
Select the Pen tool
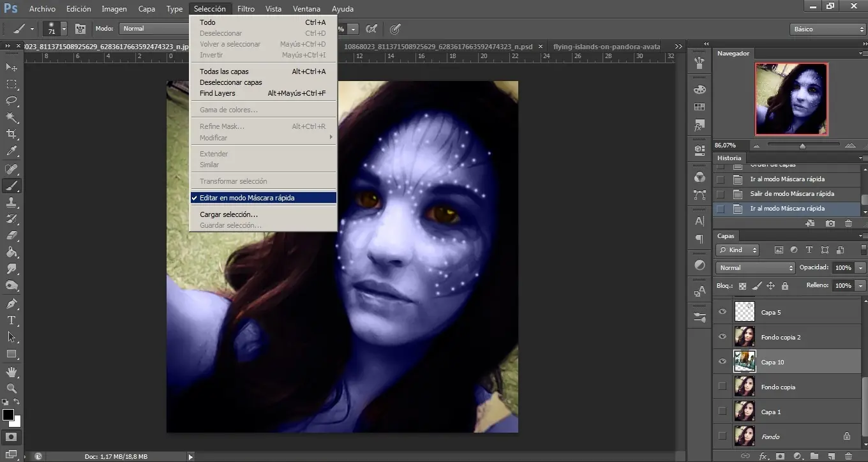[x=11, y=304]
